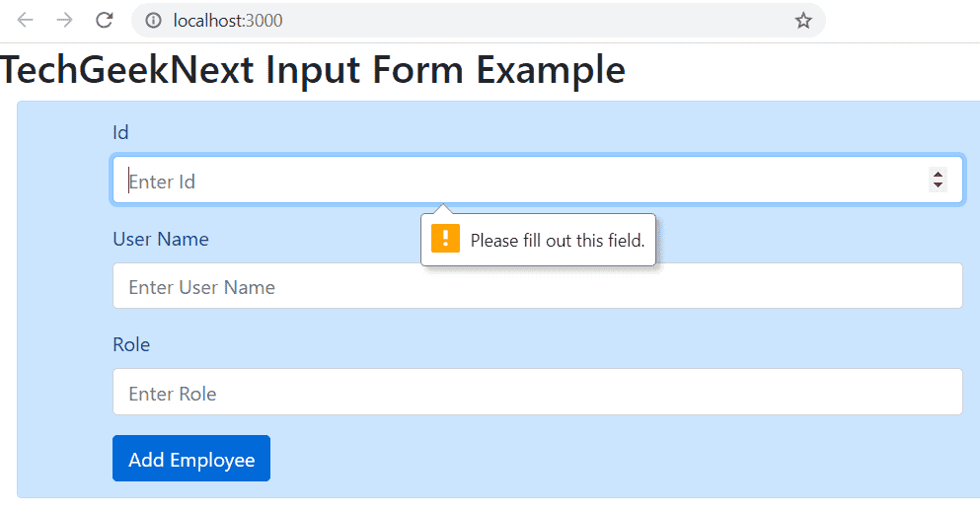Click the orange warning icon in tooltip
Viewport: 980px width, 513px height.
click(446, 239)
